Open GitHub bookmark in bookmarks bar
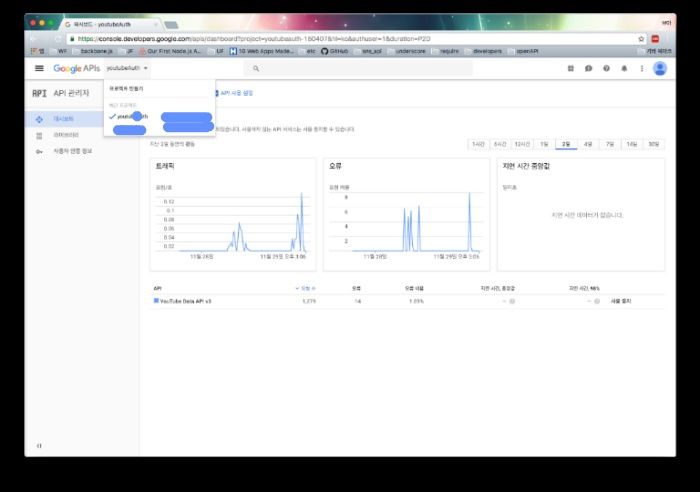700x492 pixels. tap(334, 51)
